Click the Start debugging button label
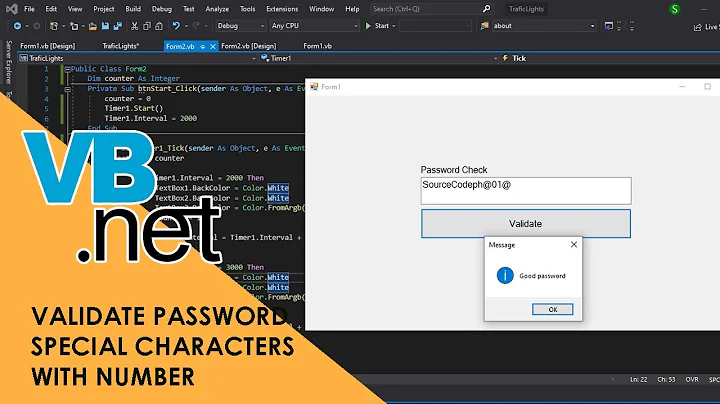Viewport: 720px width, 404px height. 382,26
